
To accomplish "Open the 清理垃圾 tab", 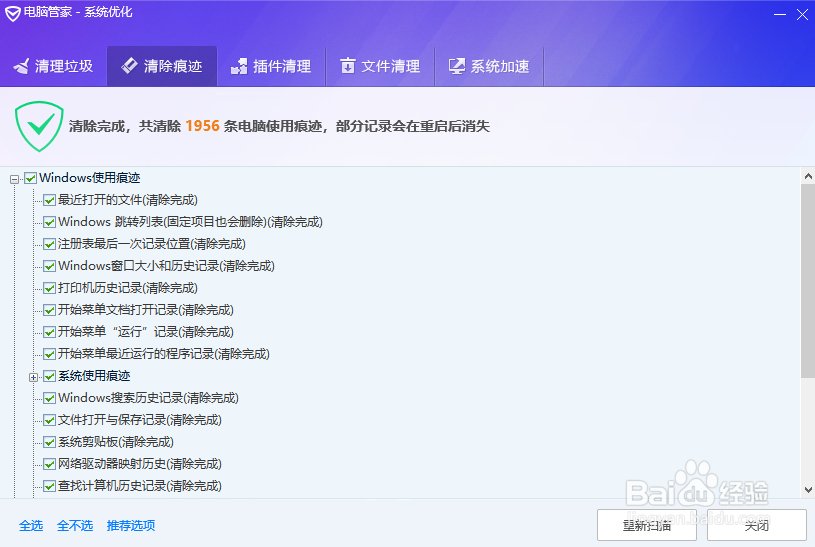I will (x=54, y=66).
